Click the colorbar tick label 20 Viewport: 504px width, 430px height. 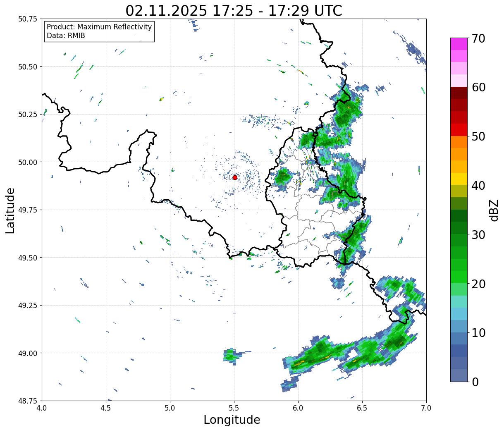[478, 284]
